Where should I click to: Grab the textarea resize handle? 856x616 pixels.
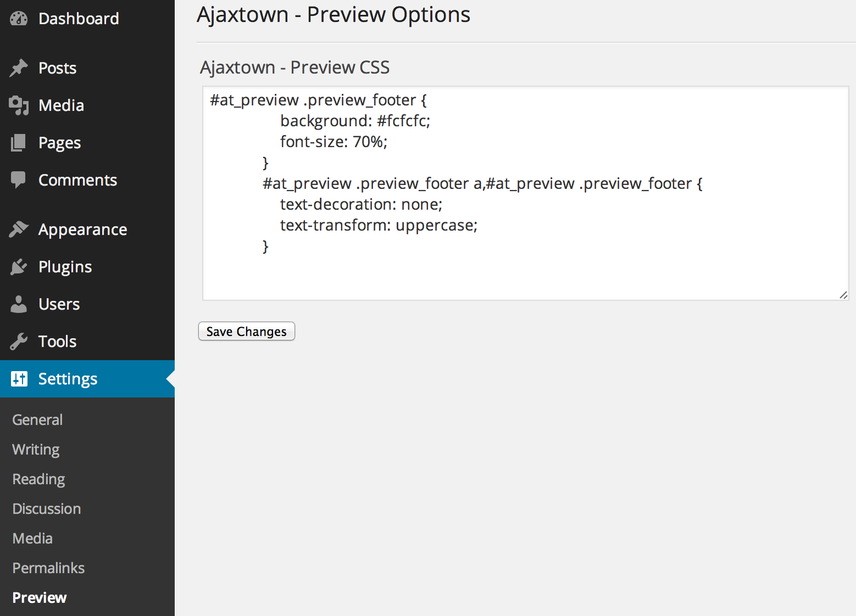[843, 295]
